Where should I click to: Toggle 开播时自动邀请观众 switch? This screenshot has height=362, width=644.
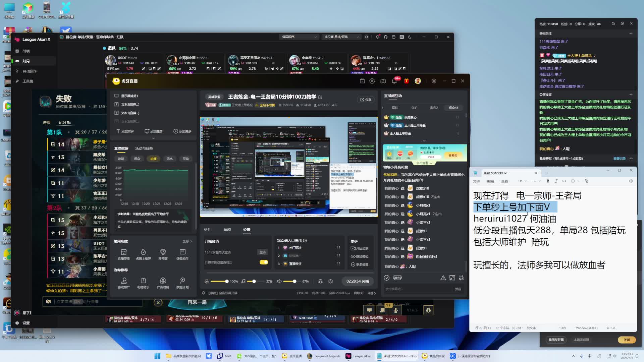coord(264,262)
